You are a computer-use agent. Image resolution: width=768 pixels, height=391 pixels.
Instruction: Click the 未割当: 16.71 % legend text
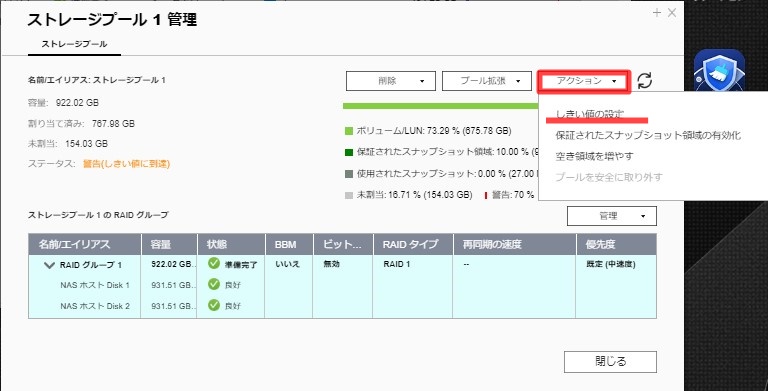click(414, 195)
